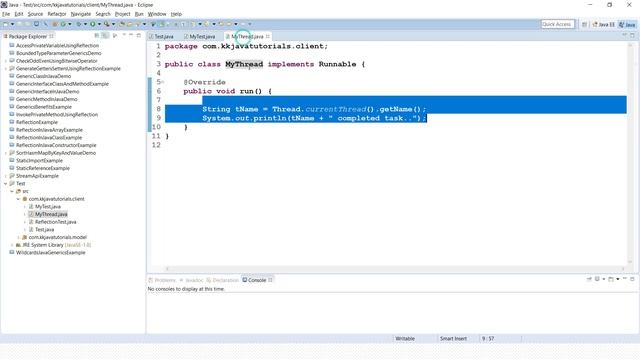Image resolution: width=640 pixels, height=360 pixels.
Task: Open the Problems tab
Action: [x=162, y=280]
